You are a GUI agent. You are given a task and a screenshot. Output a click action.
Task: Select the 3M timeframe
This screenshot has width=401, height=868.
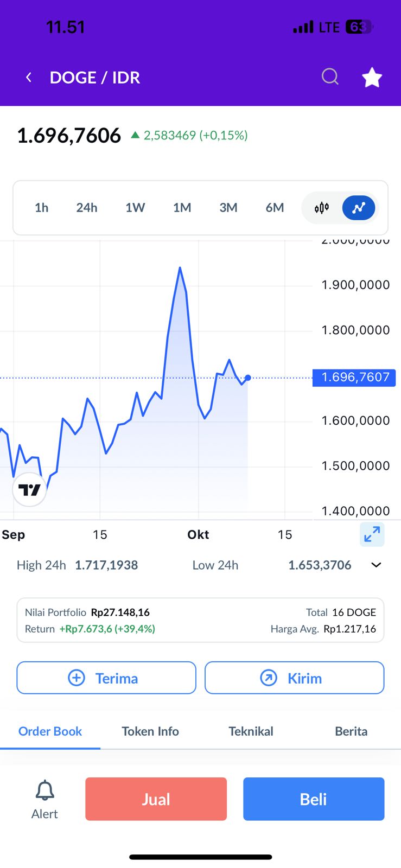click(228, 208)
